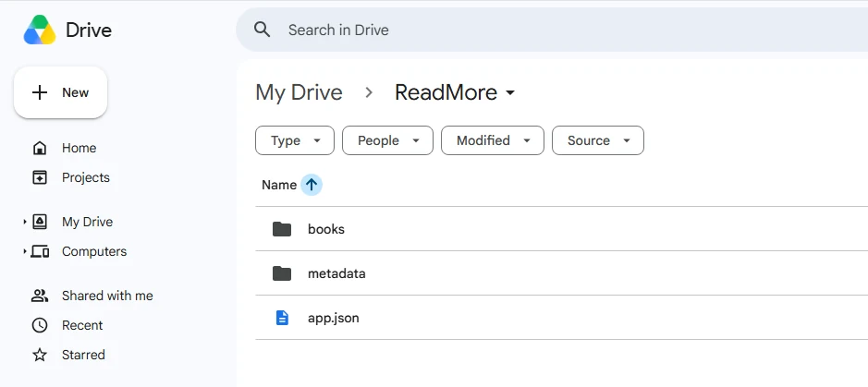This screenshot has width=868, height=387.
Task: Open the Modified filter dropdown
Action: [493, 140]
